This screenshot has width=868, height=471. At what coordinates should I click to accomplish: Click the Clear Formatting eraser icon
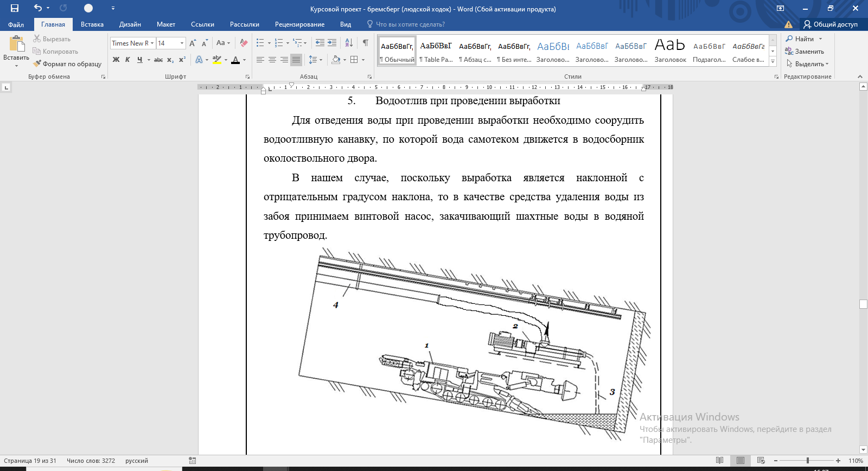[244, 43]
